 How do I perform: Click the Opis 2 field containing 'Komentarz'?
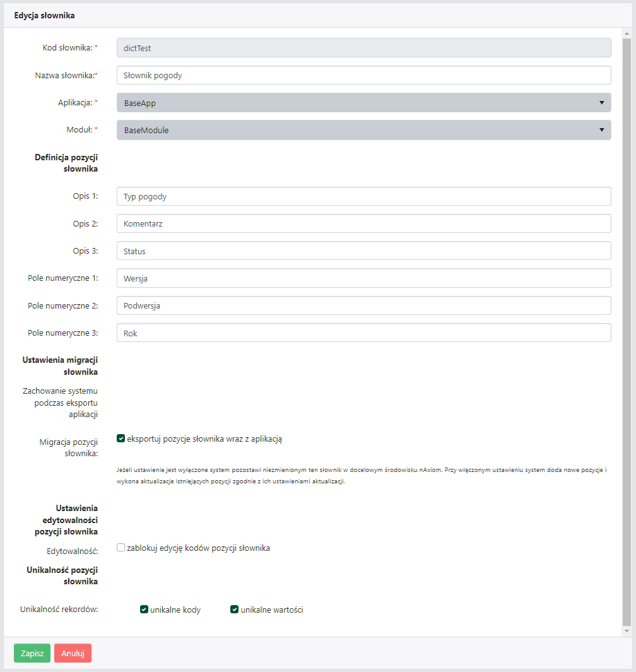[363, 223]
